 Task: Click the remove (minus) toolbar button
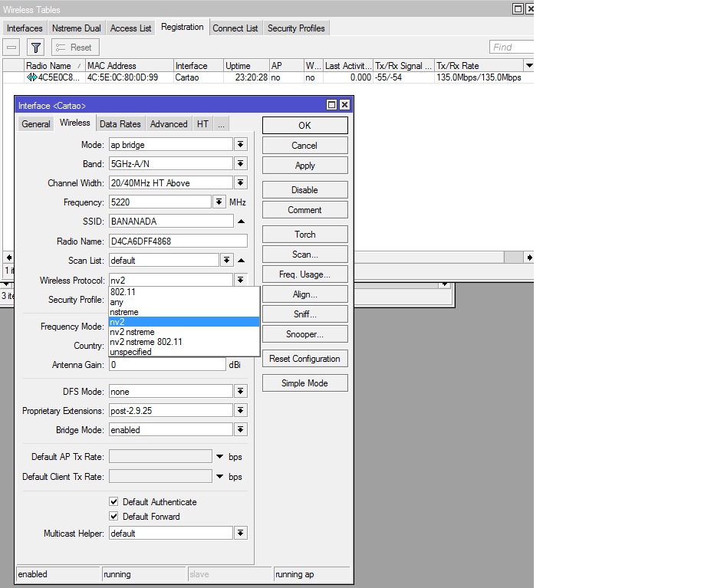12,48
